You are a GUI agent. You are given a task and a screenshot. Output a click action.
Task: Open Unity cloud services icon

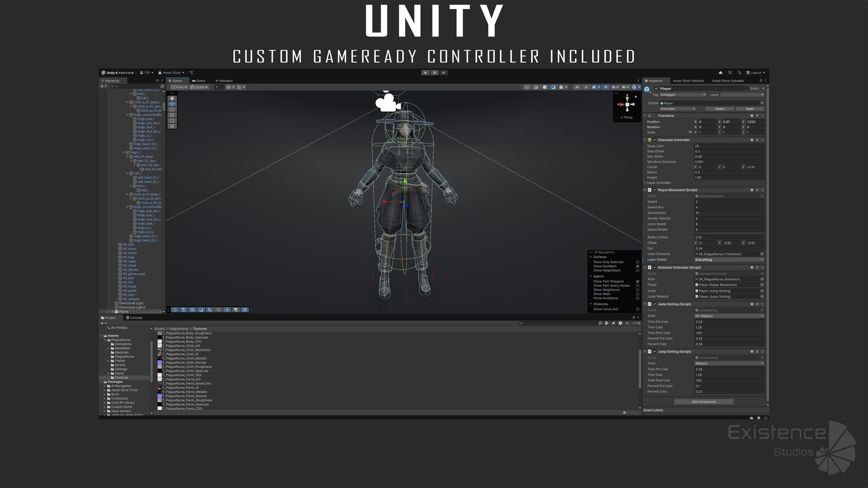point(721,73)
